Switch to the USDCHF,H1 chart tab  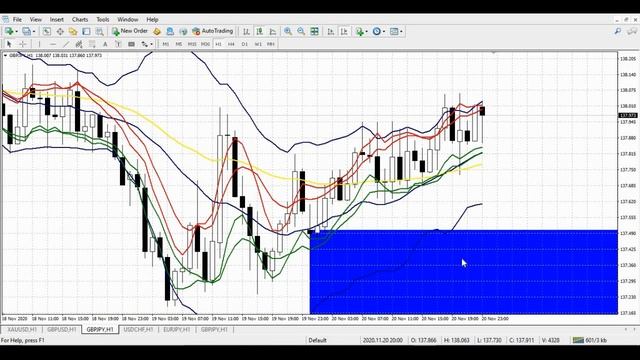(x=138, y=329)
